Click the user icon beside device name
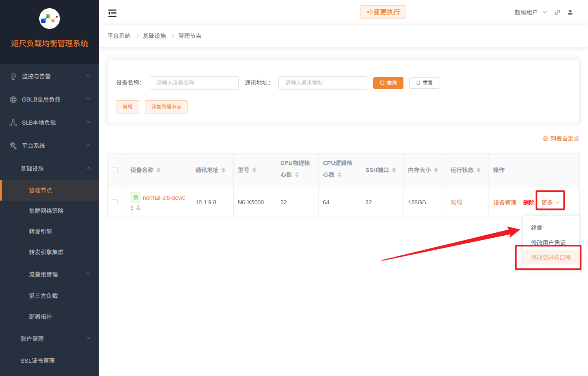Viewport: 588px width, 376px height. pyautogui.click(x=138, y=208)
